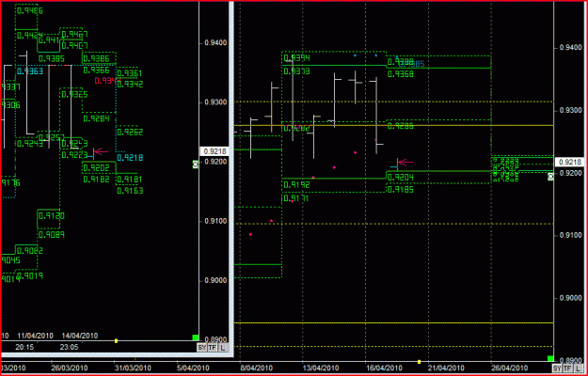Select the 0.9082 level label
Screen dimensions: 588x376
coord(28,251)
